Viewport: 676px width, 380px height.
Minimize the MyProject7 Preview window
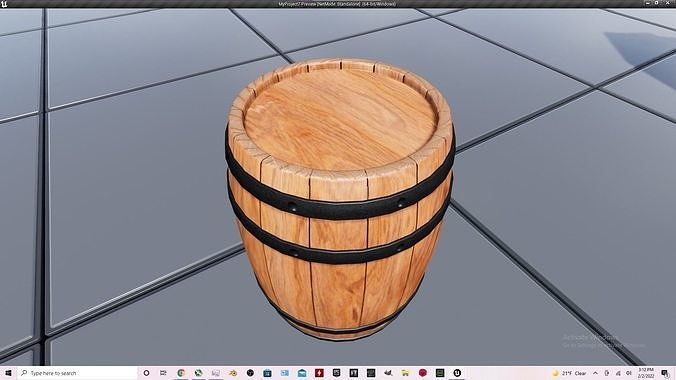coord(648,3)
